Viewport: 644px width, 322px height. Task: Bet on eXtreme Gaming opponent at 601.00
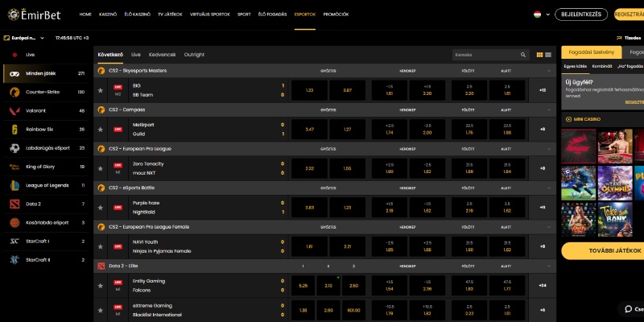(353, 310)
